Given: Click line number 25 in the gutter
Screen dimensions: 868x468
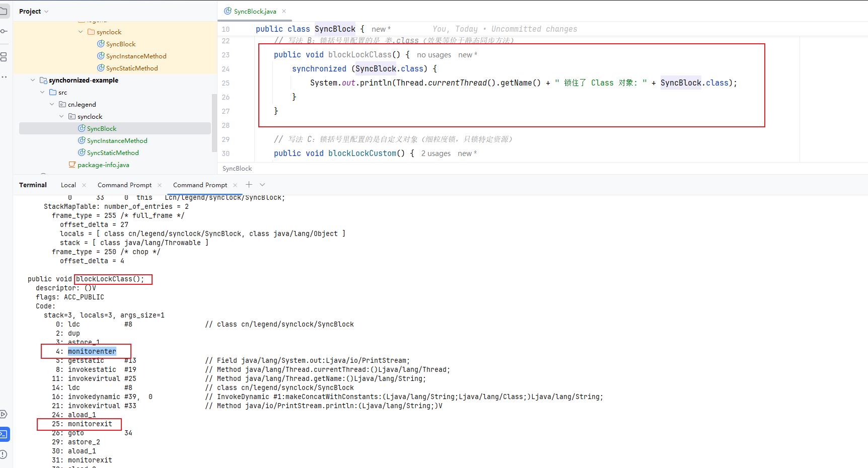Looking at the screenshot, I should pyautogui.click(x=226, y=83).
